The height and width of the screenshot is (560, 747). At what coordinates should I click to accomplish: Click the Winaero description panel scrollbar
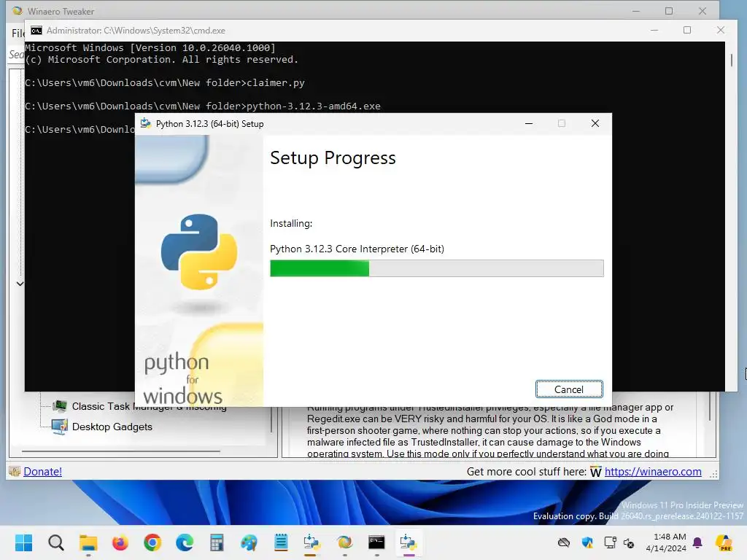[709, 406]
